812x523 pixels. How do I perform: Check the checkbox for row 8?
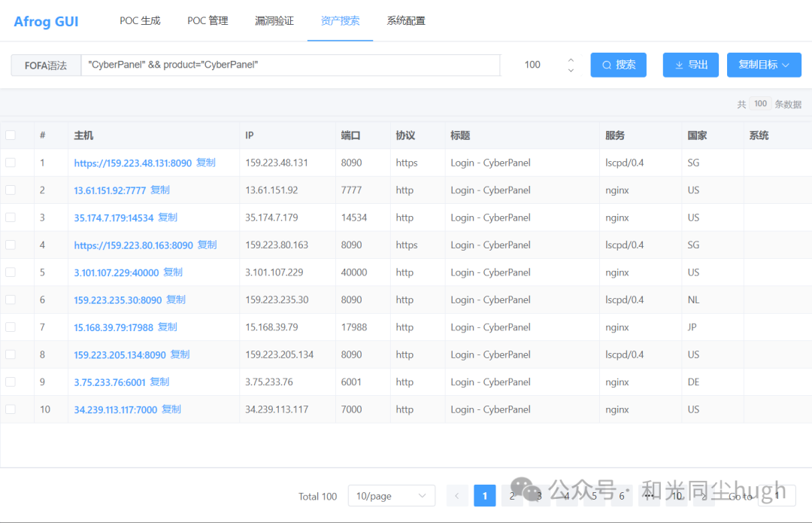pos(11,354)
